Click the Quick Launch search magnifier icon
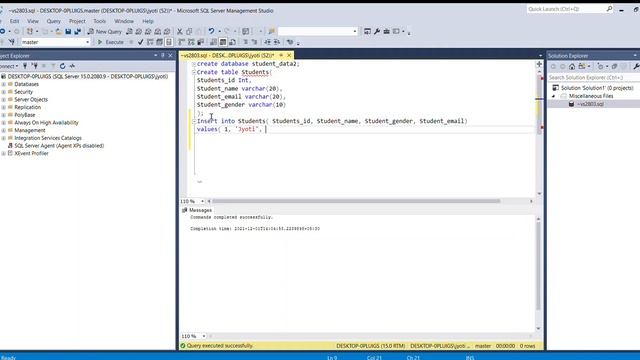Viewport: 640px width, 360px height. click(x=609, y=9)
